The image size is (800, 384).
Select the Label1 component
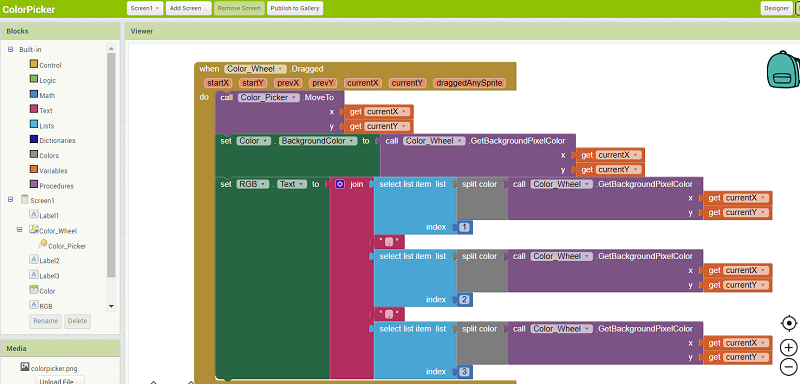coord(44,215)
